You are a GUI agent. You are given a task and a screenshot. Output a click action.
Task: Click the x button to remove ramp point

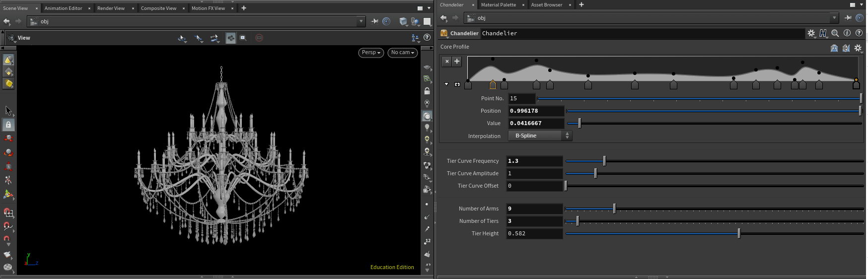click(x=447, y=61)
